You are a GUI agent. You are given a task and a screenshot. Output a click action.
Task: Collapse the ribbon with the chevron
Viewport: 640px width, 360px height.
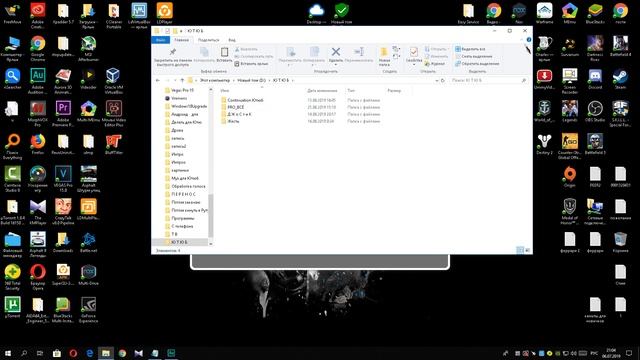pyautogui.click(x=522, y=40)
